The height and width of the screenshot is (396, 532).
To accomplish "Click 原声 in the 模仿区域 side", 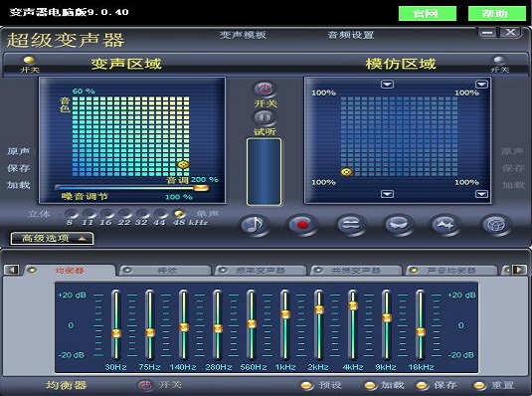I will click(x=512, y=151).
